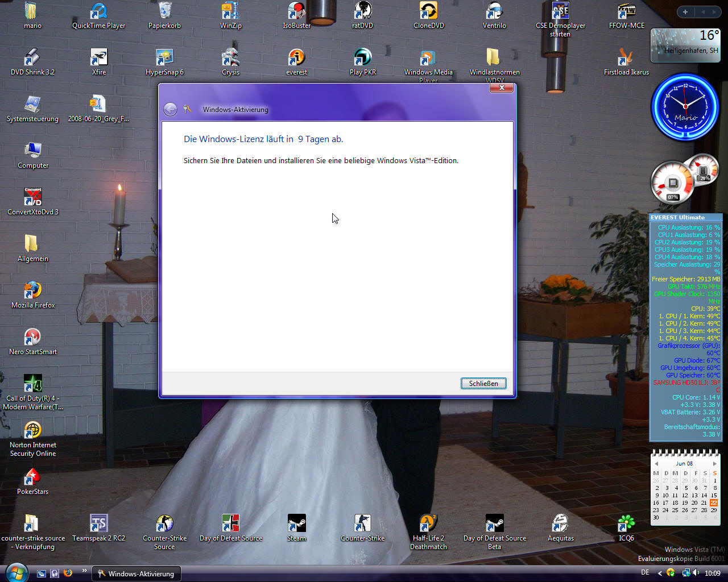Select day 22 in the calendar gadget
Image resolution: width=728 pixels, height=582 pixels.
pyautogui.click(x=714, y=502)
